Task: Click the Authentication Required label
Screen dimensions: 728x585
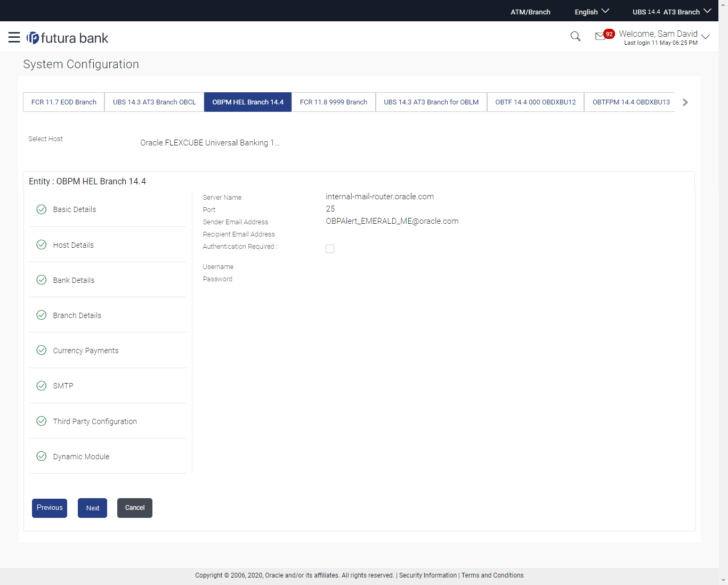Action: [240, 247]
